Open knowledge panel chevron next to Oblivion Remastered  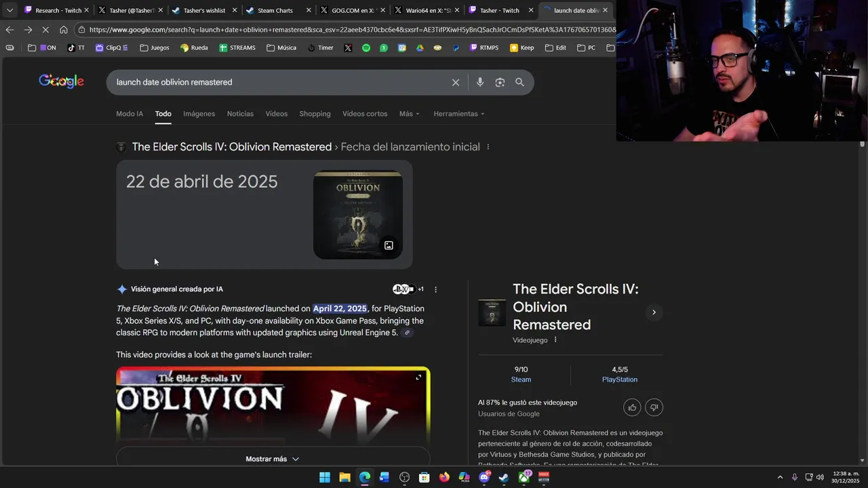pyautogui.click(x=654, y=312)
